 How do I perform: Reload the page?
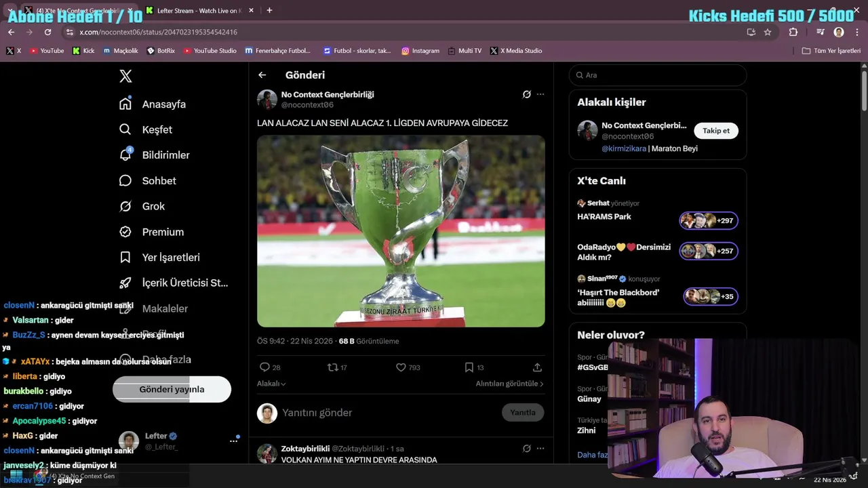[x=47, y=32]
